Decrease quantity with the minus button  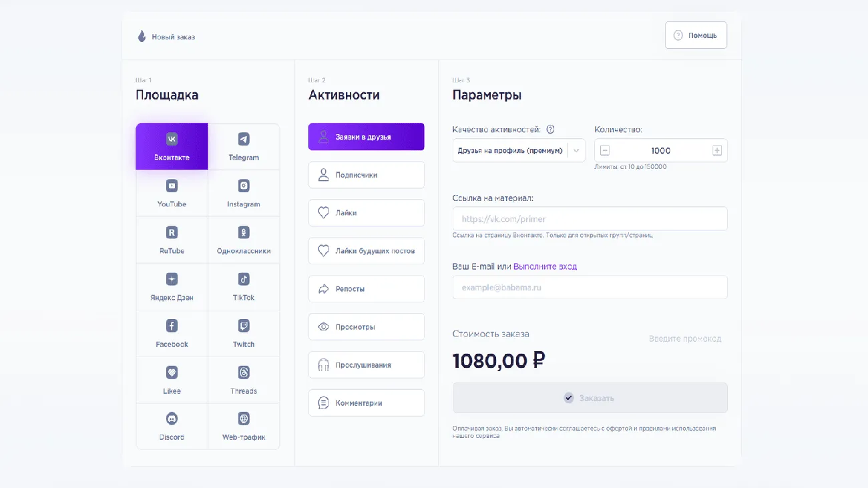(605, 151)
